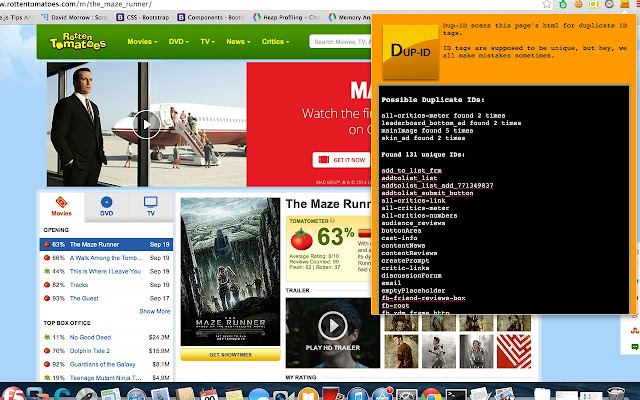Viewport: 640px width, 400px height.
Task: Expand the TV navigation menu
Action: click(207, 42)
